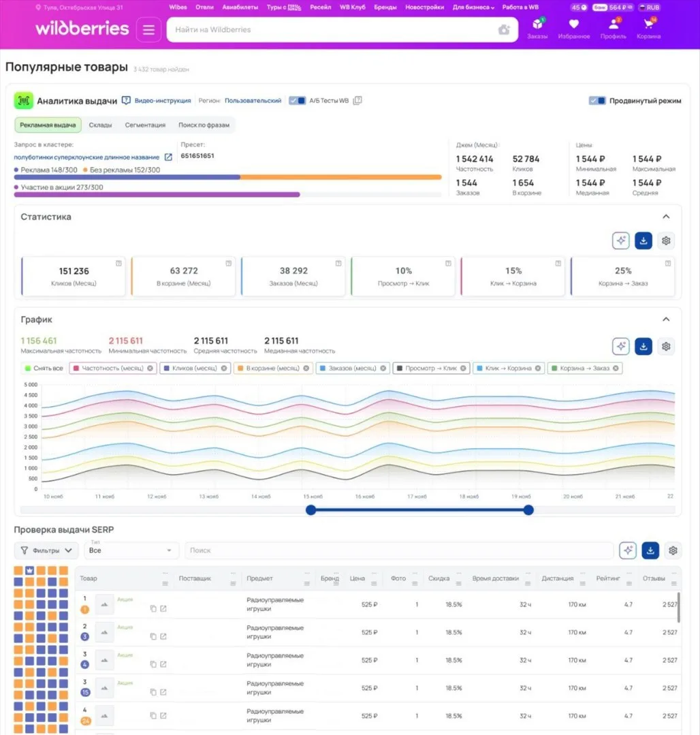Open the Поставщик column menu

click(233, 584)
